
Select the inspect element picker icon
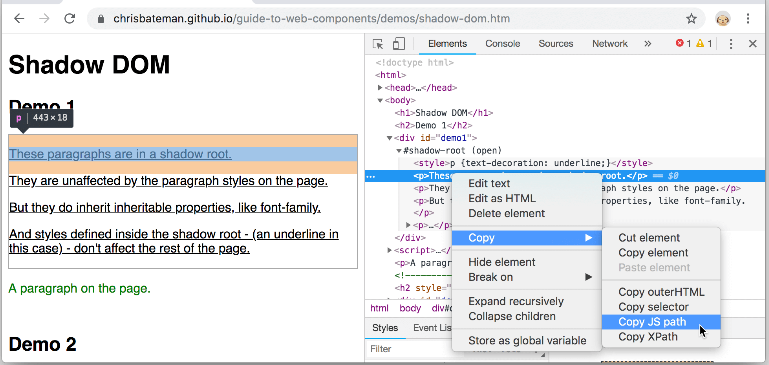point(378,44)
